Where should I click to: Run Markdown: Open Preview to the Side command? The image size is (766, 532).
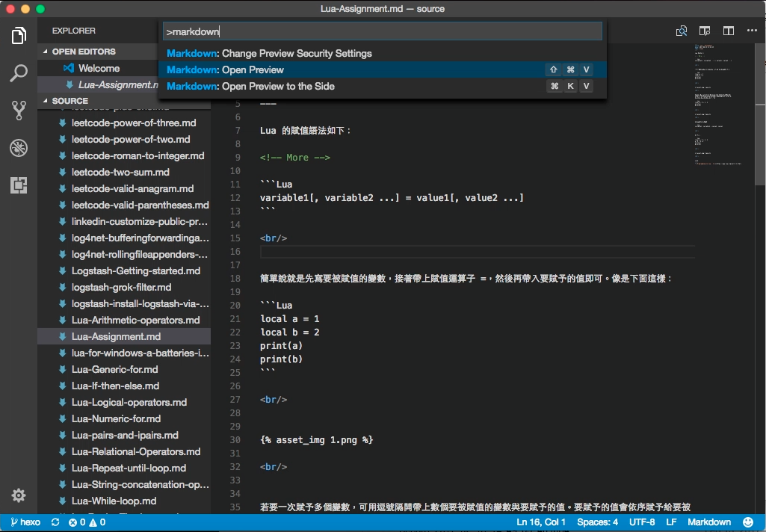tap(382, 87)
